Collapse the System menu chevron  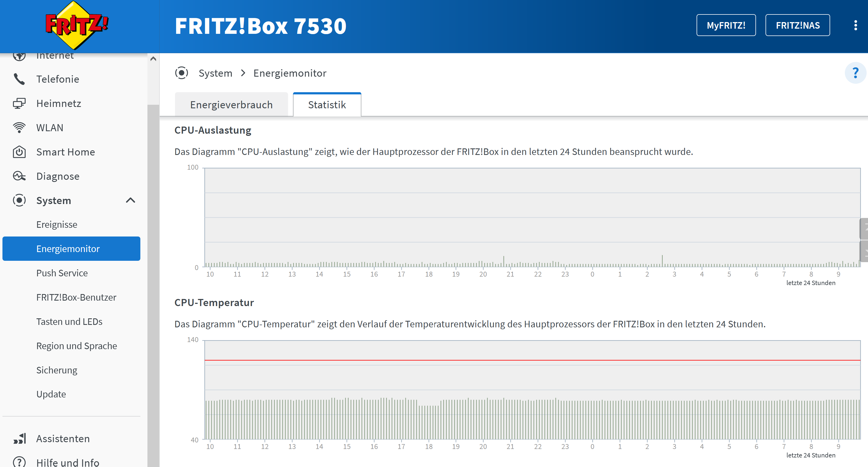130,200
